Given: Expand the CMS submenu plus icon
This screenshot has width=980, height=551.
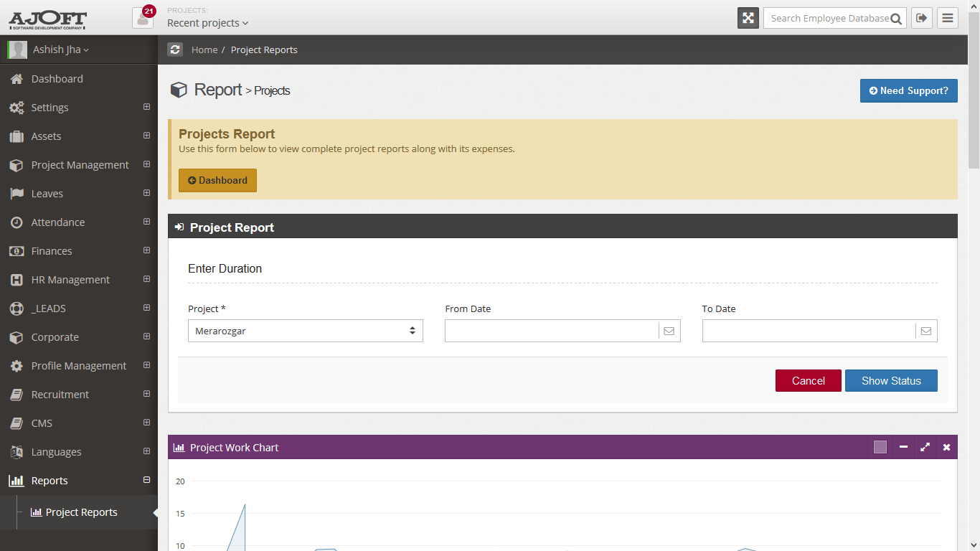Looking at the screenshot, I should coord(146,423).
